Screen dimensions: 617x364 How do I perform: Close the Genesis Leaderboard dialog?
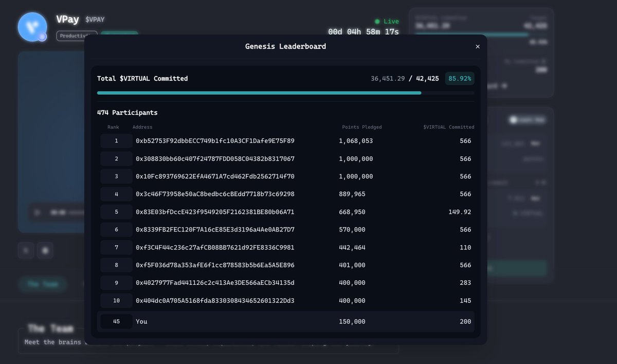pyautogui.click(x=478, y=47)
